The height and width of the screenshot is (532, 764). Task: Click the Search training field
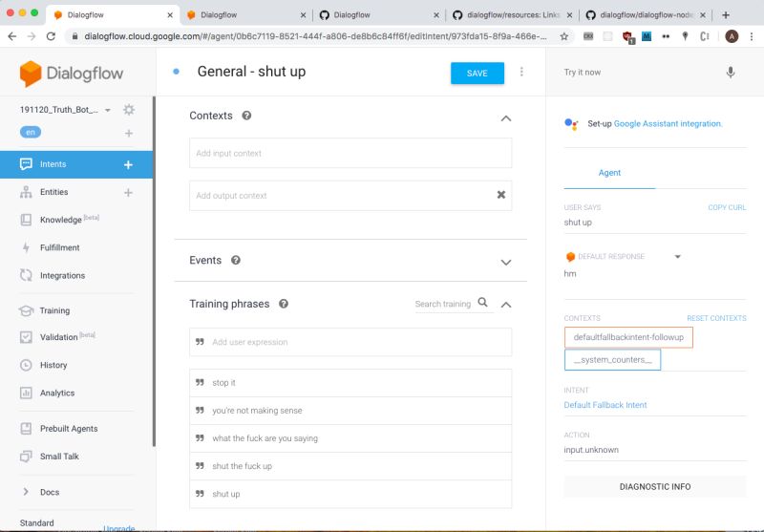[x=443, y=304]
